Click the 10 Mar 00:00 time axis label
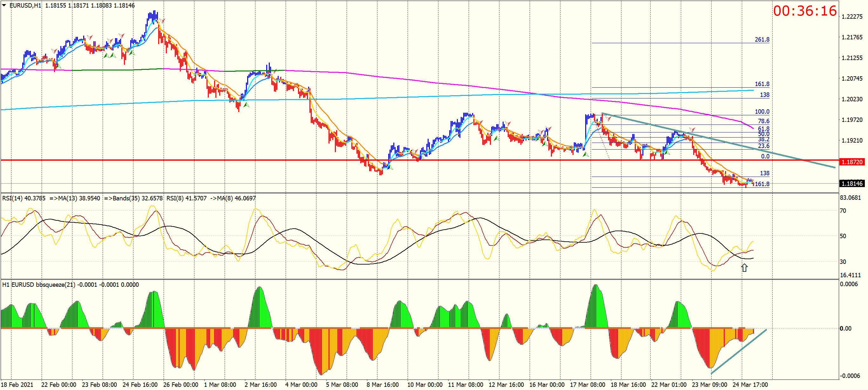The height and width of the screenshot is (390, 868). click(424, 385)
